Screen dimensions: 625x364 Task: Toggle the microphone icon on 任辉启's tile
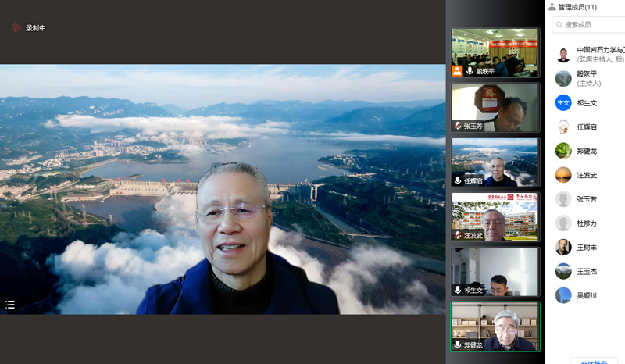[458, 180]
